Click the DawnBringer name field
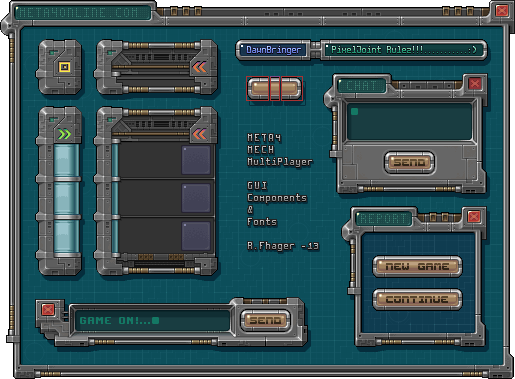 273,50
